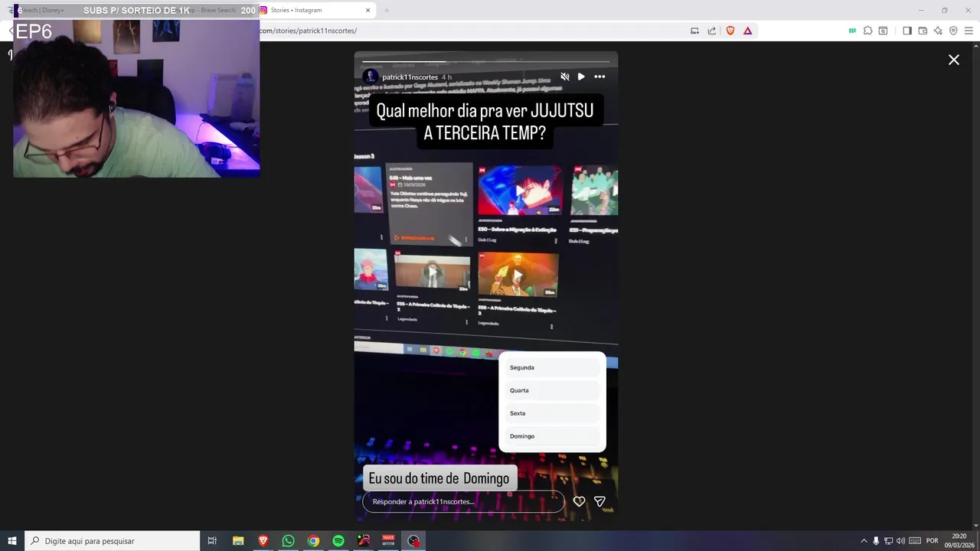Close the Instagram story viewer
Screen dimensions: 980x551
[954, 60]
